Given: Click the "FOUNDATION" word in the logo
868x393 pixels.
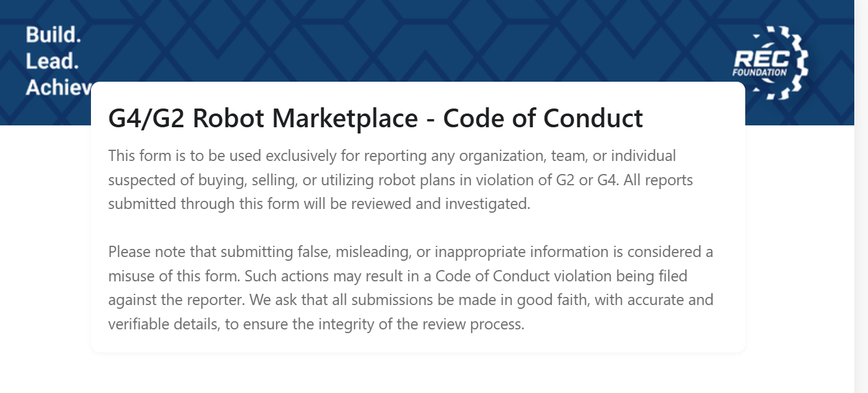Looking at the screenshot, I should 760,72.
